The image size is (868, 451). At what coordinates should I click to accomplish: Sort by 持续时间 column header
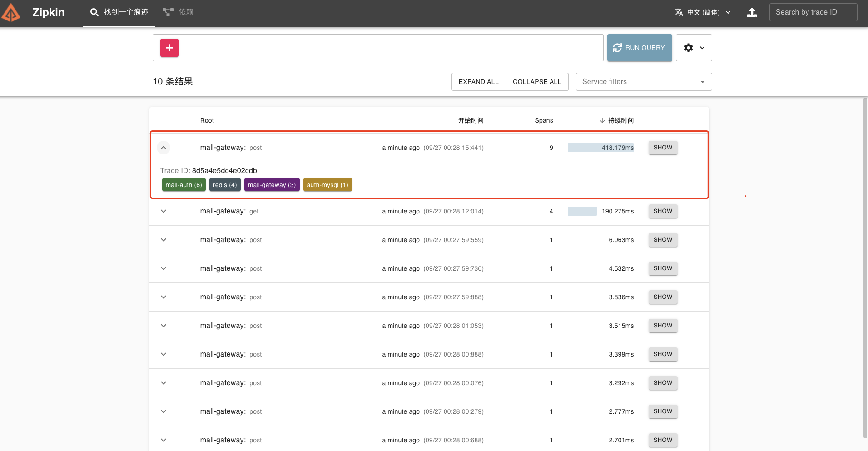click(616, 120)
